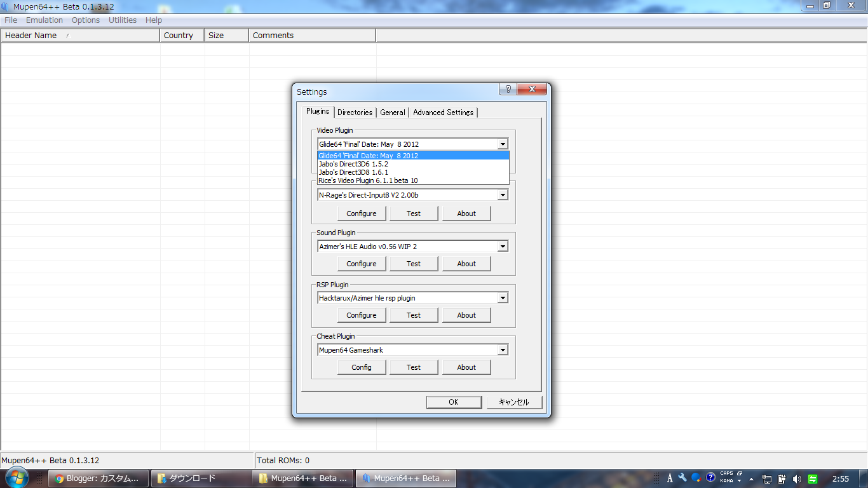Screen dimensions: 868x488
Task: Click the IME wrench tools icon
Action: click(683, 478)
